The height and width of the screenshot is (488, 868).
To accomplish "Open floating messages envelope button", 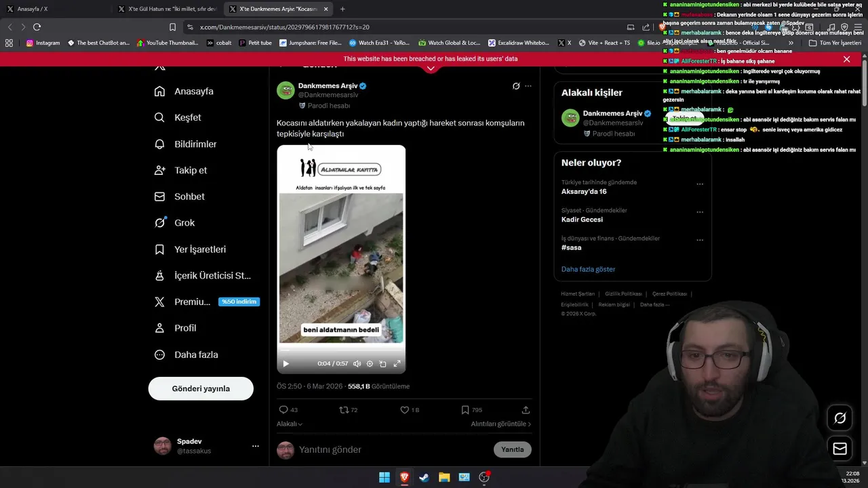I will [840, 449].
